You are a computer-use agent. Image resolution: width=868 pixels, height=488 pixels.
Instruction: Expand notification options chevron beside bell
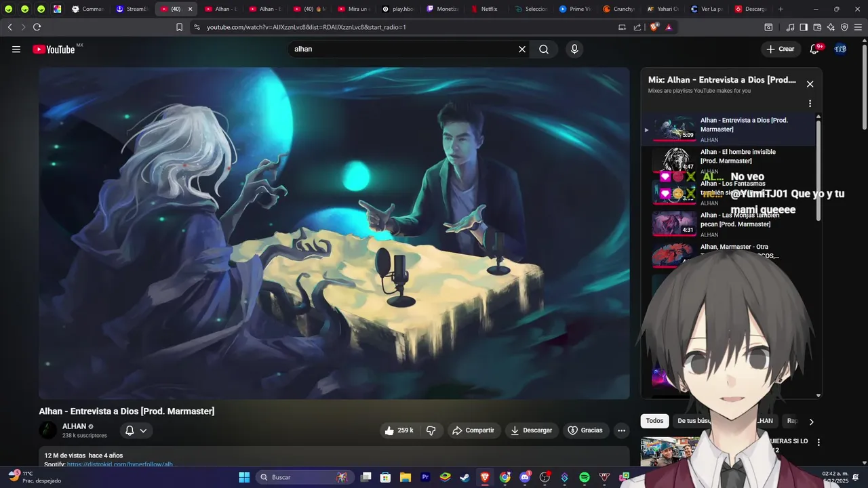tap(143, 430)
